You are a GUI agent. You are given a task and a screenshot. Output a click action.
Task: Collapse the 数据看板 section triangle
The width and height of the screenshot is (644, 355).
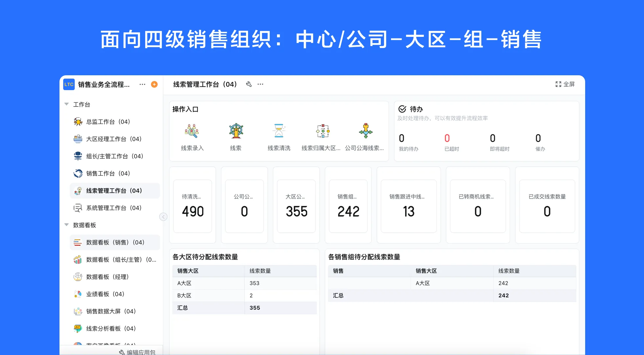pos(66,225)
